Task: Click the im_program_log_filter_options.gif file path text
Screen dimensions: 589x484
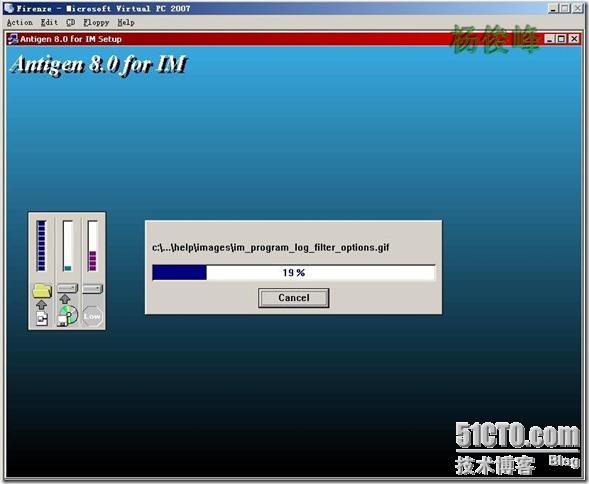Action: [x=270, y=248]
